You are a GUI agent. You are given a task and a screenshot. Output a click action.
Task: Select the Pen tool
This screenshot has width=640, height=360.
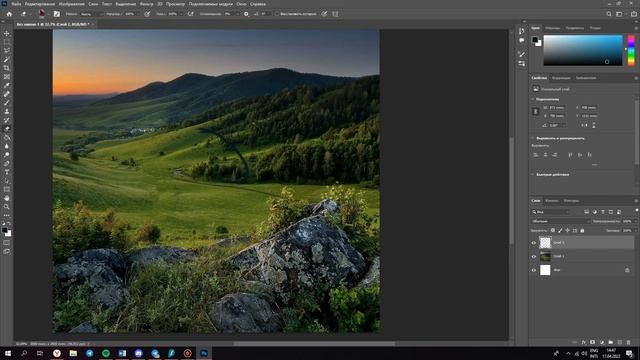pyautogui.click(x=7, y=163)
